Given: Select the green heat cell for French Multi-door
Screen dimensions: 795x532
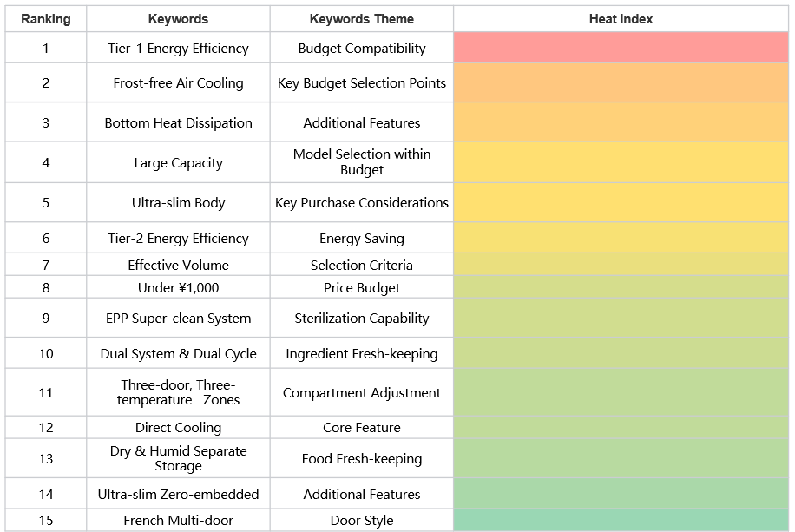Looking at the screenshot, I should [x=621, y=521].
